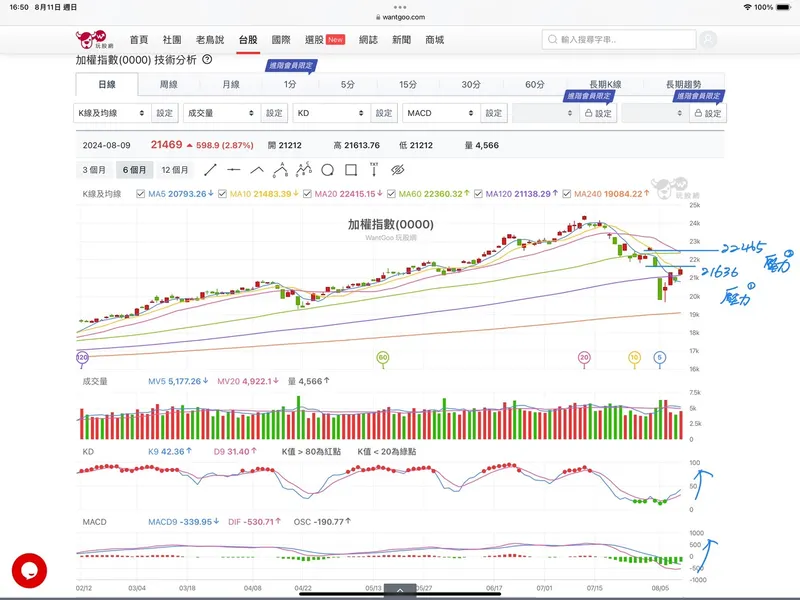The width and height of the screenshot is (800, 600).
Task: Open the 社團 navigation menu item
Action: coord(172,40)
